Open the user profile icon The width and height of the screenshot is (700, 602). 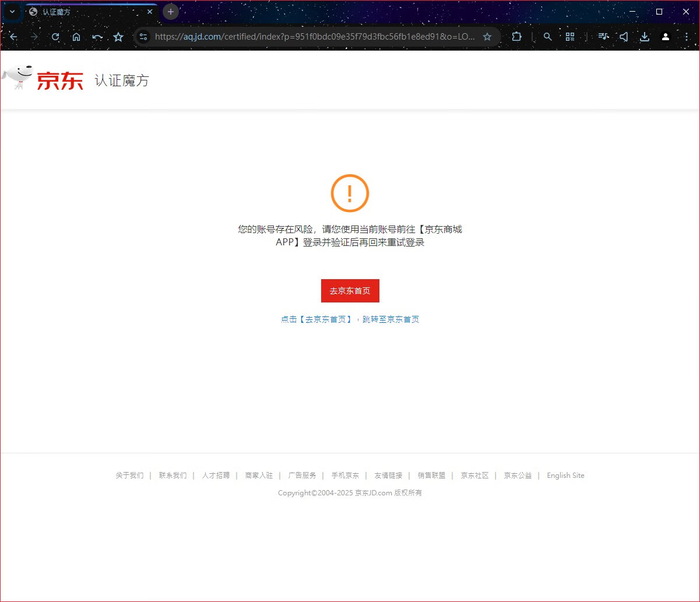(x=665, y=37)
